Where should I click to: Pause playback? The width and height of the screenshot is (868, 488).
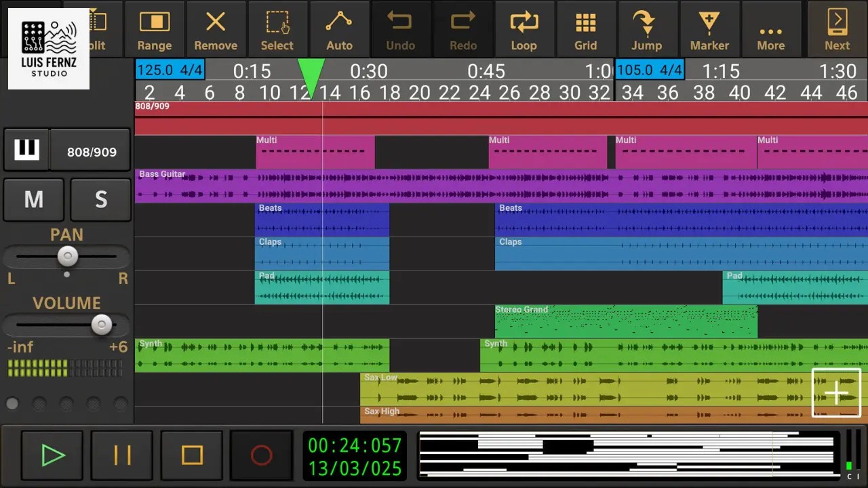click(x=122, y=455)
